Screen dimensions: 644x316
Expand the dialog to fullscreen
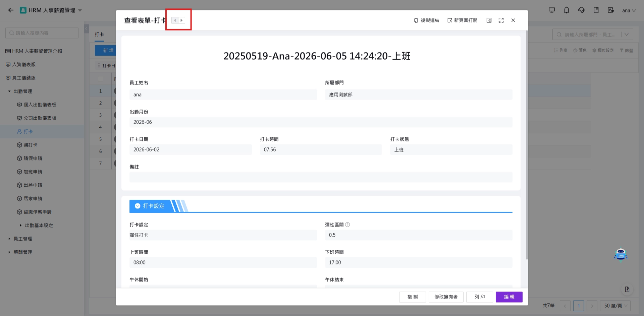pyautogui.click(x=501, y=20)
